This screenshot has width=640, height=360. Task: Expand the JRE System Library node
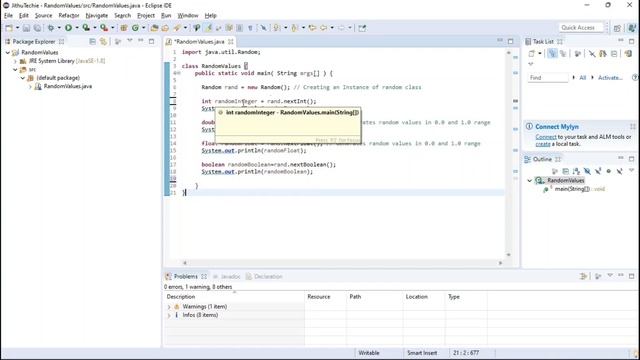(x=15, y=61)
